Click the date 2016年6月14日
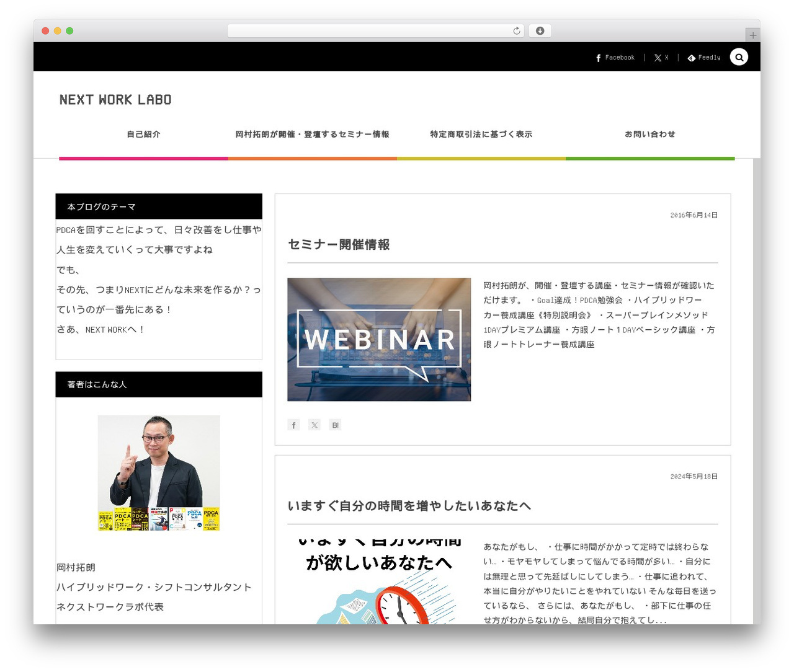Screen dimensions: 794x672 pyautogui.click(x=694, y=215)
